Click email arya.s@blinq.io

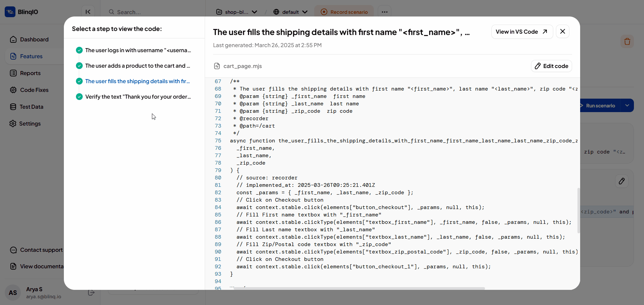pyautogui.click(x=44, y=297)
